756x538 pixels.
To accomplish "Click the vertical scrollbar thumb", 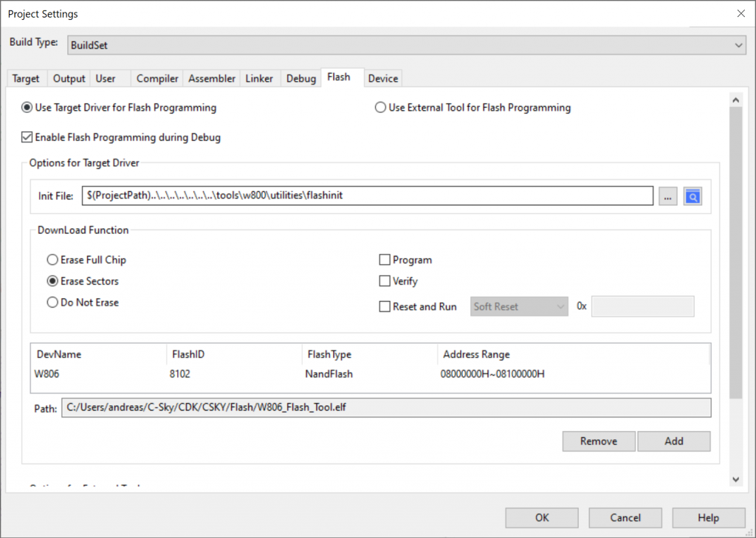I will pyautogui.click(x=736, y=253).
